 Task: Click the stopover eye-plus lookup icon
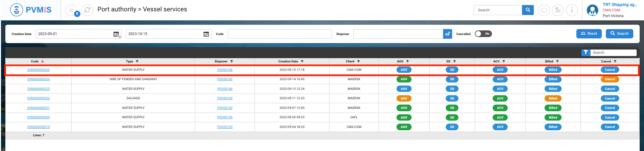pyautogui.click(x=447, y=34)
